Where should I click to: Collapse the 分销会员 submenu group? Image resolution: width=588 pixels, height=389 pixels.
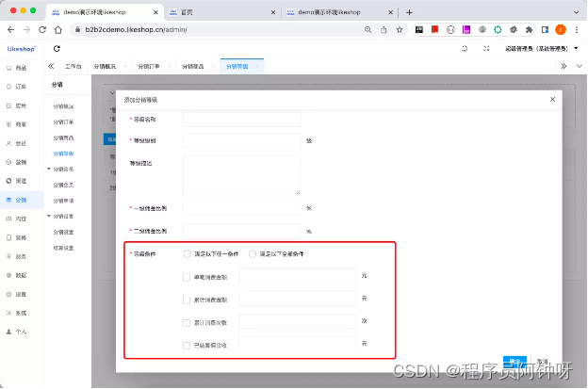pyautogui.click(x=48, y=170)
